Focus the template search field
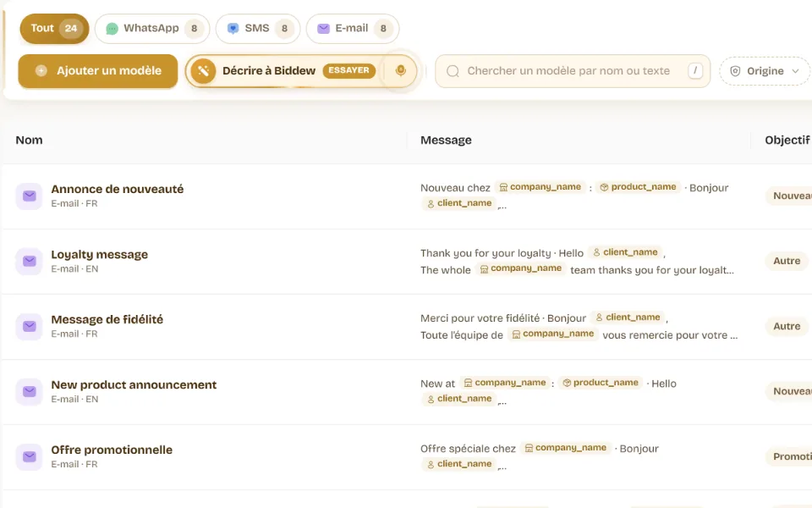The width and height of the screenshot is (812, 508). point(573,71)
